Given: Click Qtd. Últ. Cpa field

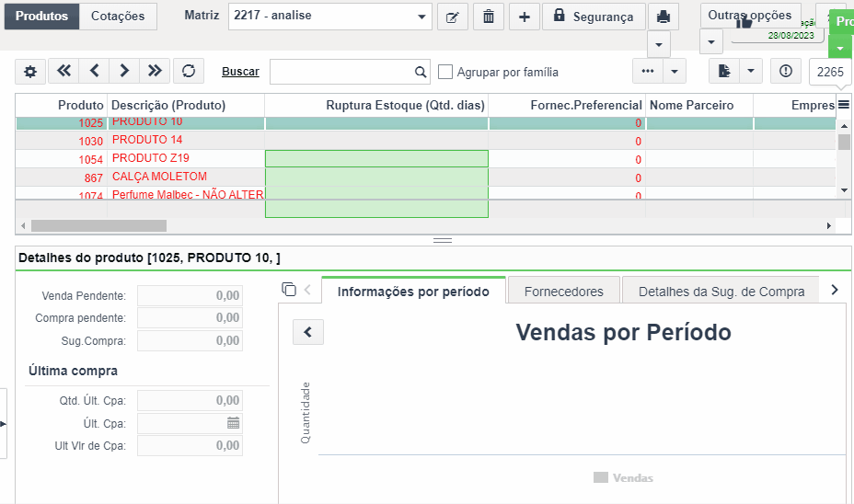Looking at the screenshot, I should 190,401.
